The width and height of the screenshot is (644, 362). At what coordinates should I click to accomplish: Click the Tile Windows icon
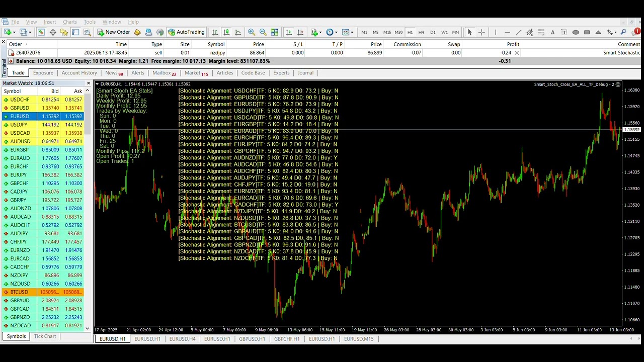click(x=274, y=32)
